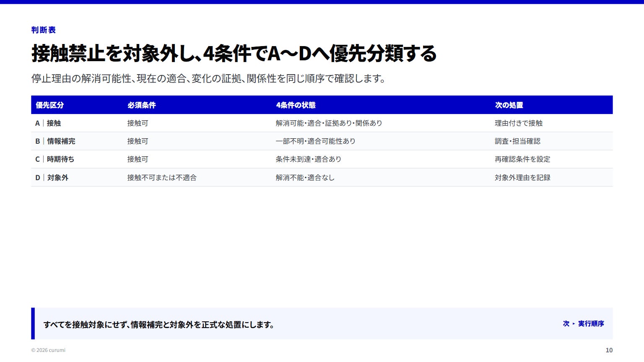This screenshot has height=362, width=644.
Task: Select the row label B｜情報補完
Action: click(55, 141)
